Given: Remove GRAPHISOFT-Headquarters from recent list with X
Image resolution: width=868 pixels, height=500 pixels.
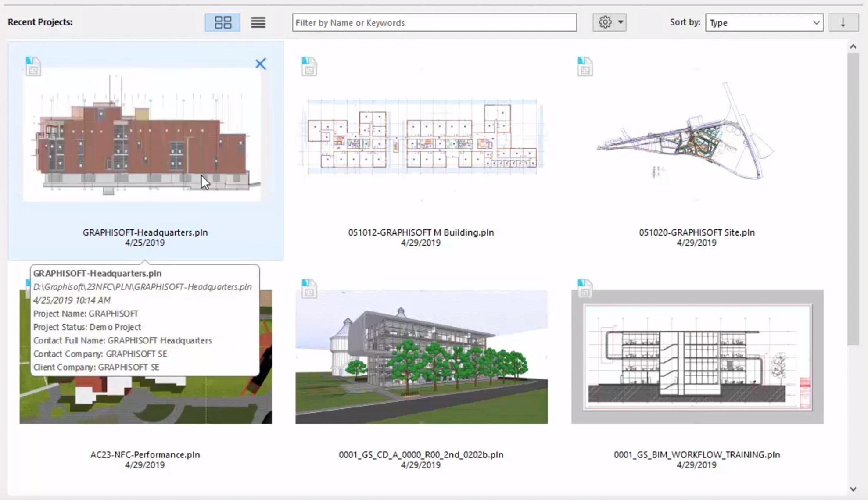Looking at the screenshot, I should (261, 64).
